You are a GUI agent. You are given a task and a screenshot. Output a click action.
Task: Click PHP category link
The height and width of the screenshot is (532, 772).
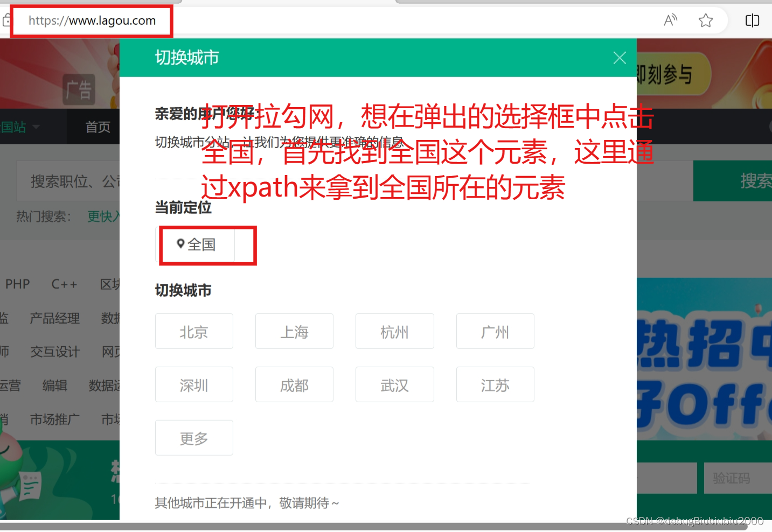(17, 284)
